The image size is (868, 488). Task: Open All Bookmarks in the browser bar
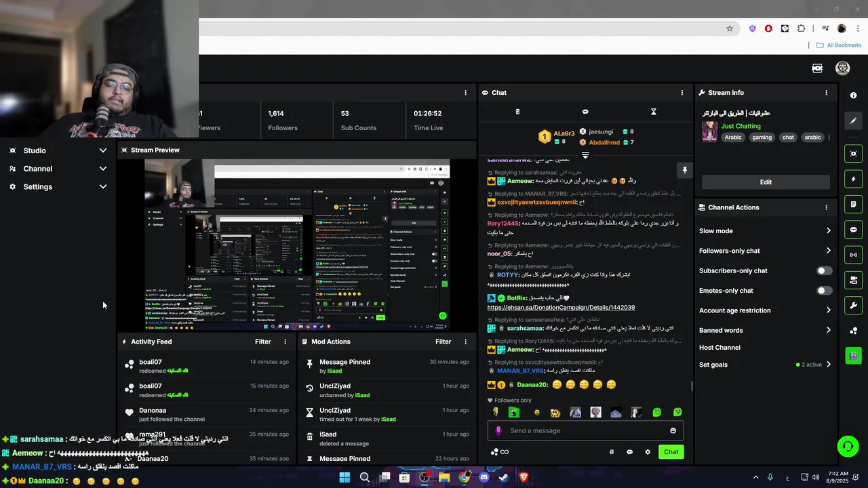click(x=839, y=45)
